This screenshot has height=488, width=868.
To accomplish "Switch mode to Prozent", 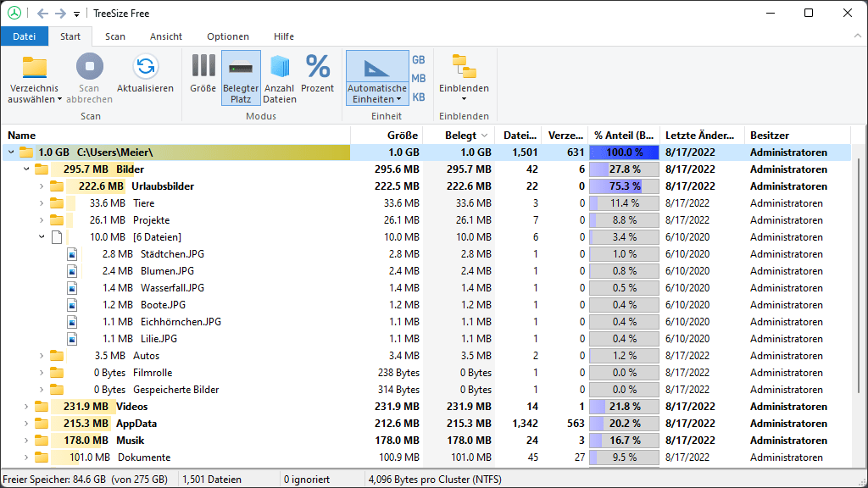I will (x=318, y=74).
